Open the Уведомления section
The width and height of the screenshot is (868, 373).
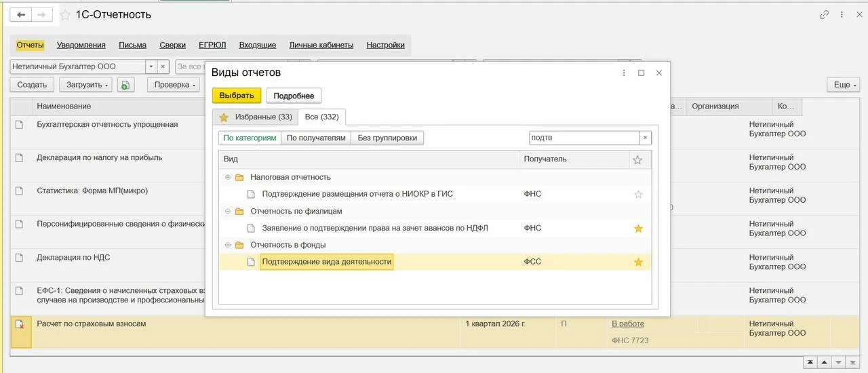pyautogui.click(x=81, y=45)
